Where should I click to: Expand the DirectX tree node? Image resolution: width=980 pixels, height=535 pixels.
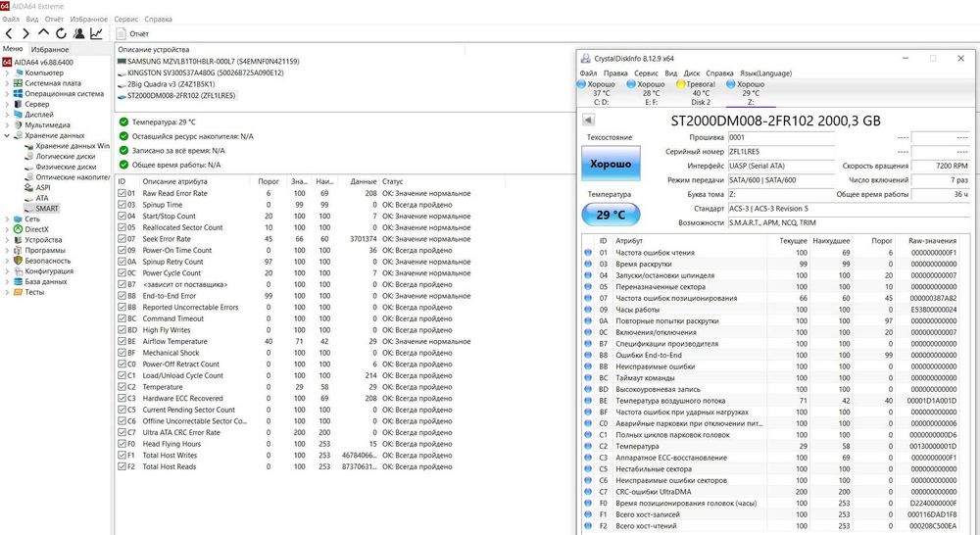click(x=7, y=229)
